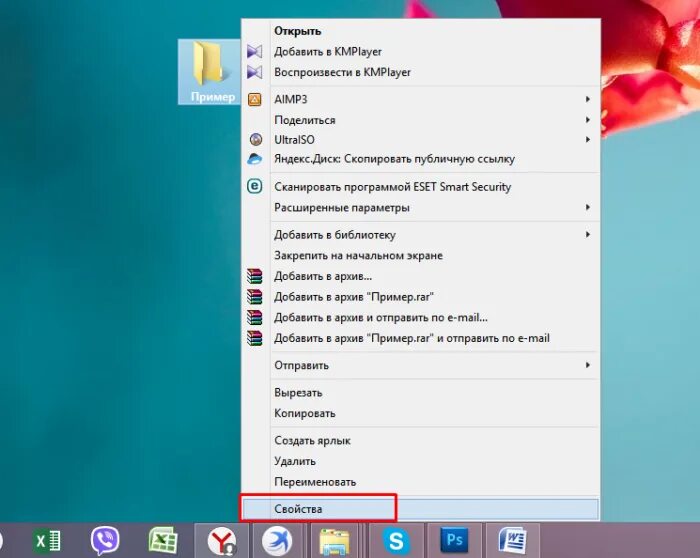Click KMPlayer icon beside Добавить в KMPlayer
The width and height of the screenshot is (700, 558).
tap(254, 51)
